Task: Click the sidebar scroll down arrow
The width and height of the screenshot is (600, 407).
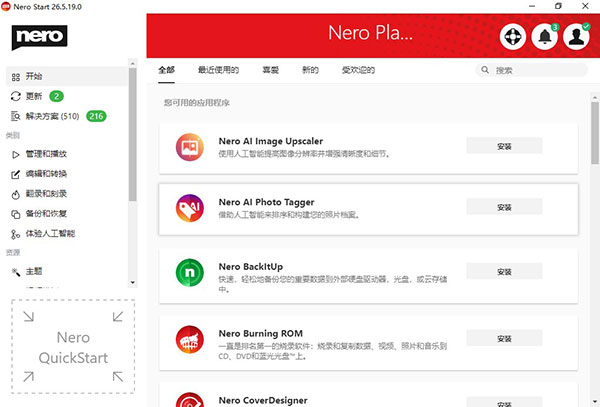Action: tap(132, 283)
